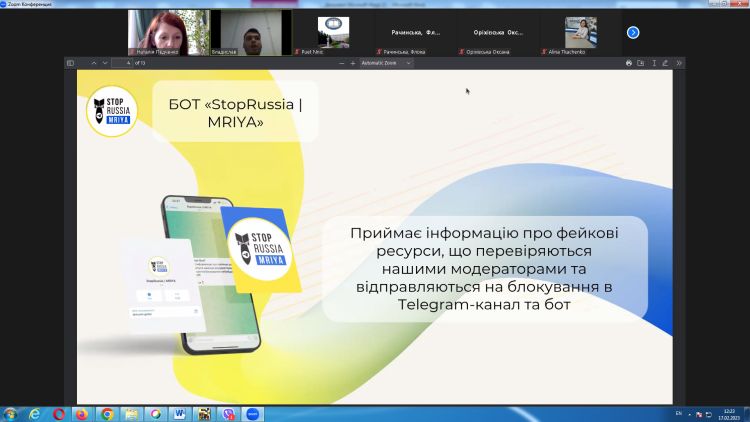Zoom in using the plus icon

pyautogui.click(x=353, y=63)
